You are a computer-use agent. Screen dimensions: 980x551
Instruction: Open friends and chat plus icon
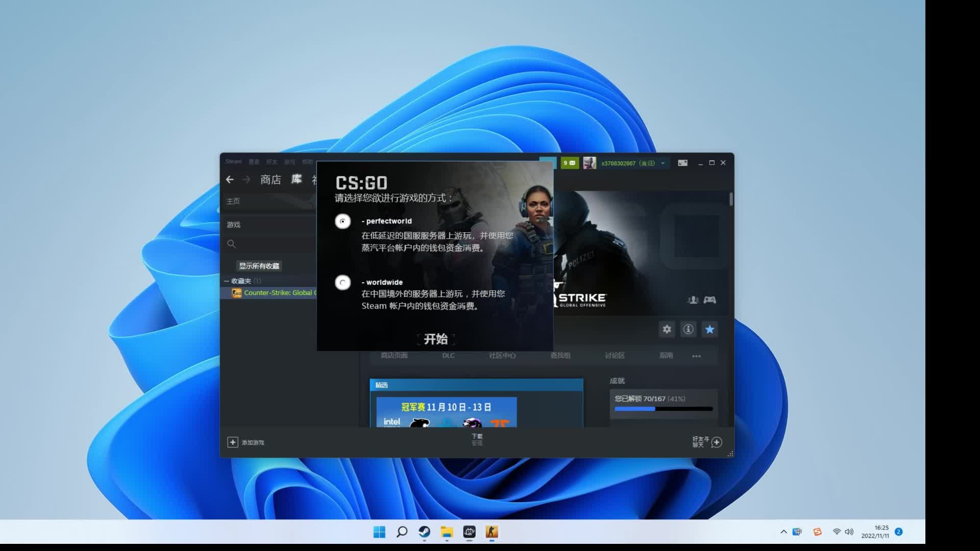(x=717, y=442)
